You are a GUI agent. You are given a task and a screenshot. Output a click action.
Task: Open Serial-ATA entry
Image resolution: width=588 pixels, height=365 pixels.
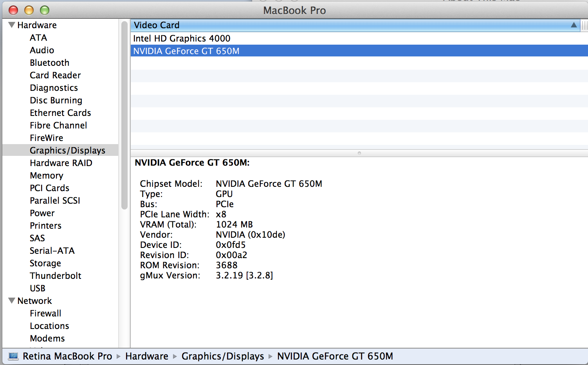point(52,251)
